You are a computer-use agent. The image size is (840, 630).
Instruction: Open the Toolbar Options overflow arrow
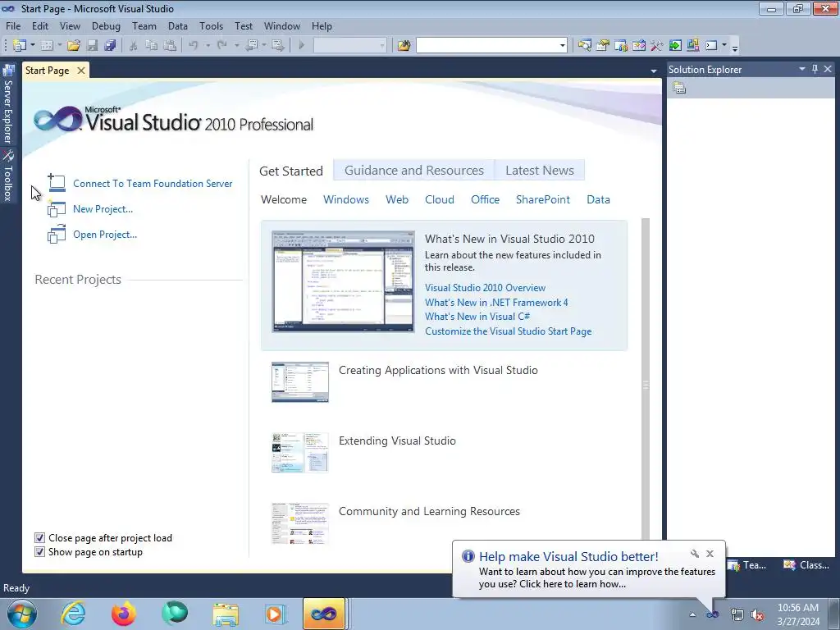pos(735,48)
